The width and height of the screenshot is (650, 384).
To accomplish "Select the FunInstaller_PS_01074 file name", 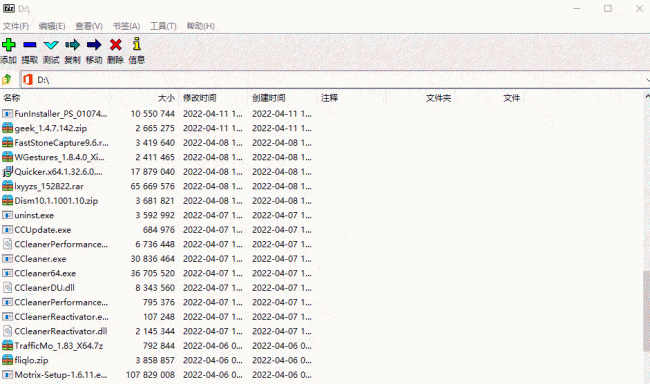I will point(61,114).
